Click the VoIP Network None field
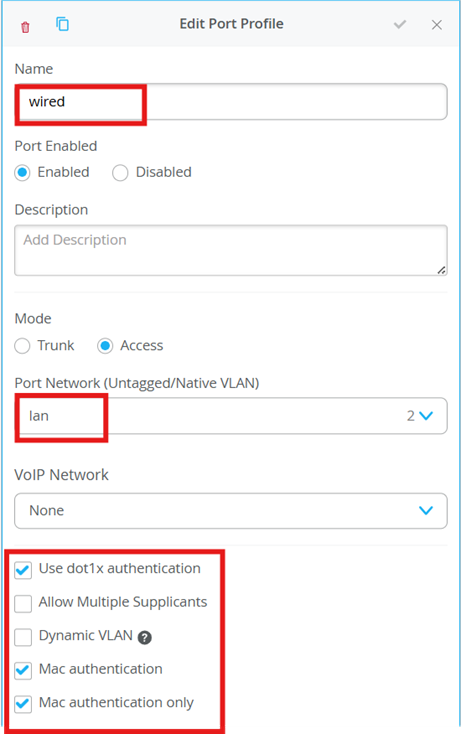This screenshot has width=461, height=734. pyautogui.click(x=231, y=511)
